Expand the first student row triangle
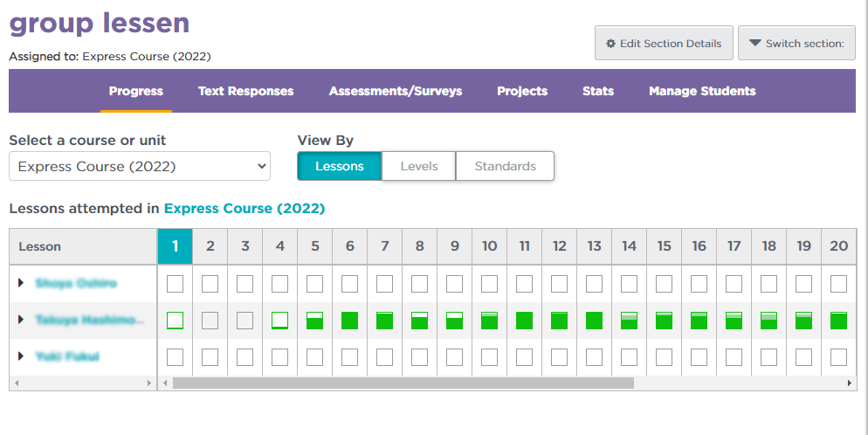Image resolution: width=868 pixels, height=435 pixels. 21,283
